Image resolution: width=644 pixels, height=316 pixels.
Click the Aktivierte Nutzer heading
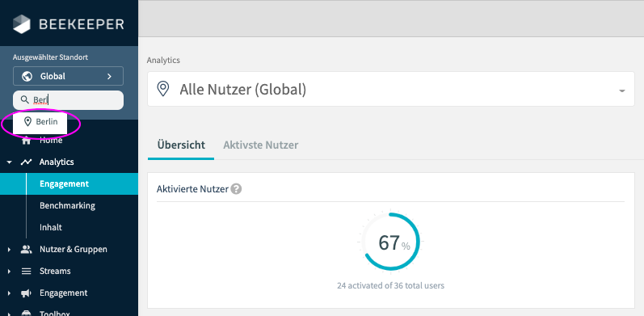[192, 189]
